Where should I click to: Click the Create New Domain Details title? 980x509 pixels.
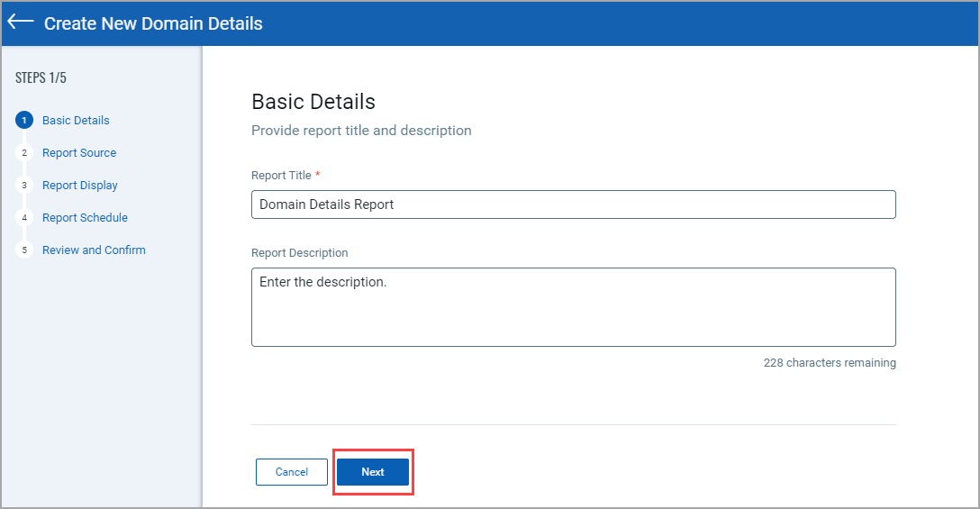(153, 23)
